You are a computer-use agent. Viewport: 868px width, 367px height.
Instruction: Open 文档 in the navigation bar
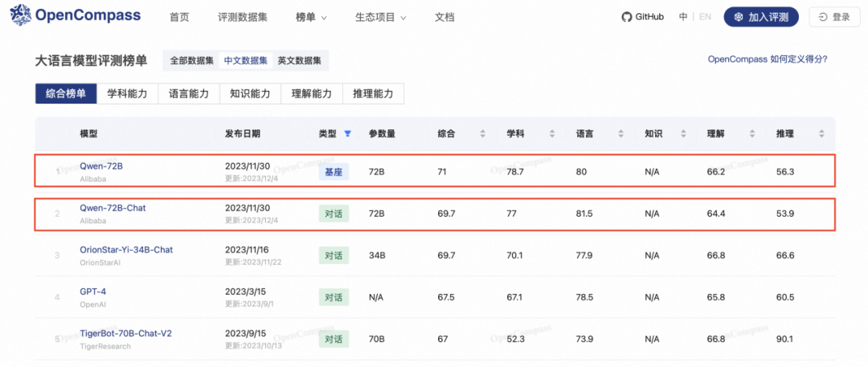(x=444, y=17)
